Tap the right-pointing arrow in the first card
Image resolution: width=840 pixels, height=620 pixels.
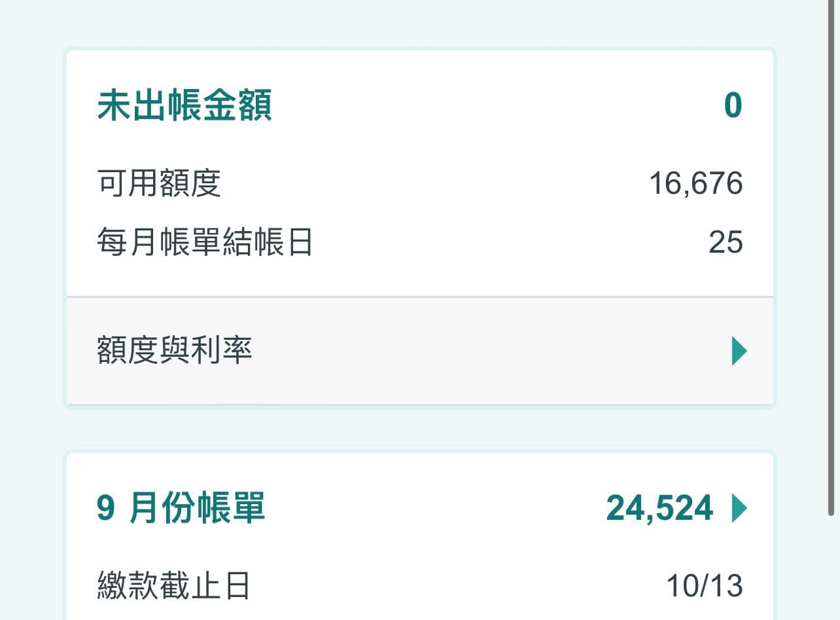pos(738,350)
